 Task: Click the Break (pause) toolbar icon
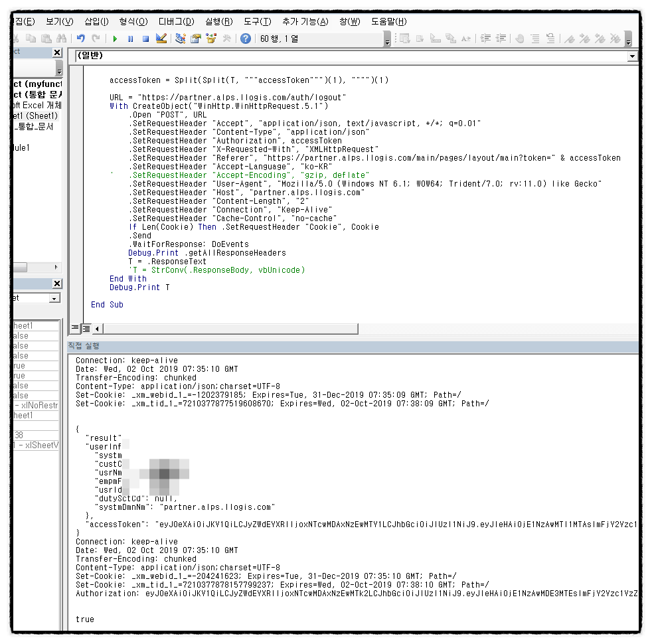(x=130, y=39)
